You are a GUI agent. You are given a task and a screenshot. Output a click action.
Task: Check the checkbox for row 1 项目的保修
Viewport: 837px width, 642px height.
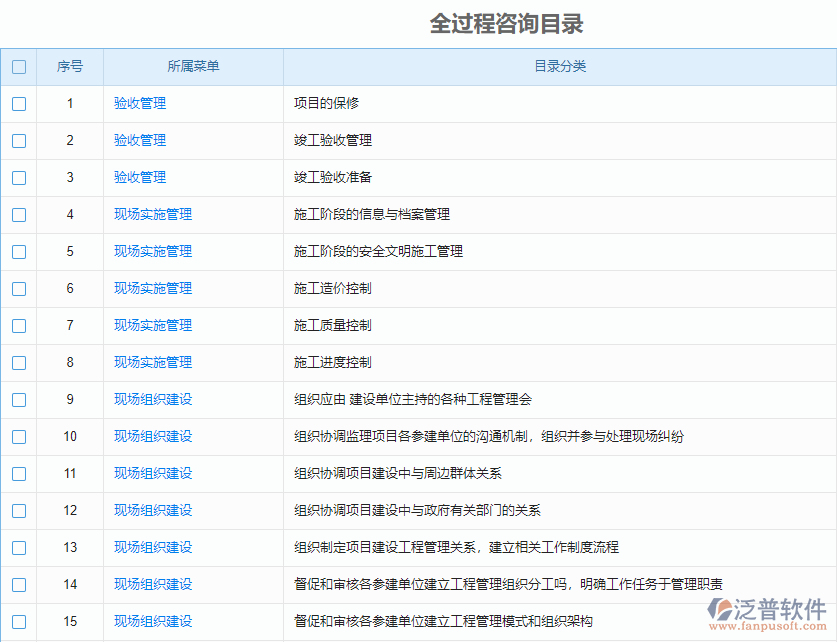pyautogui.click(x=17, y=103)
